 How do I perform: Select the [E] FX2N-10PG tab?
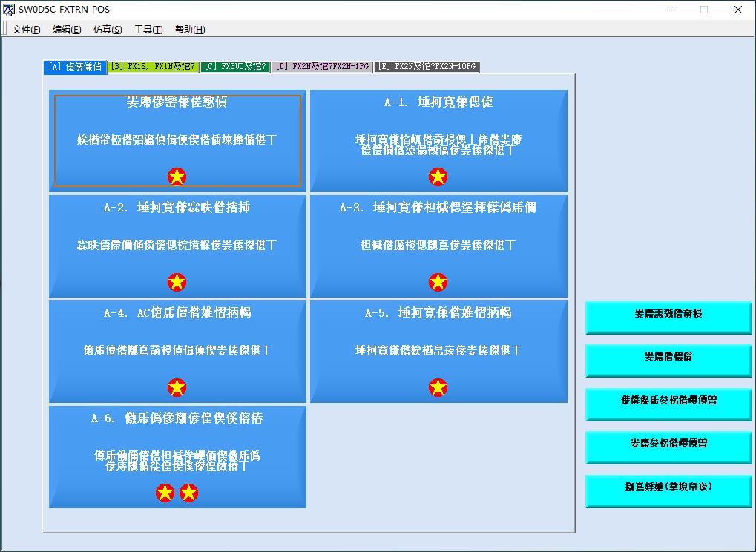coord(426,67)
